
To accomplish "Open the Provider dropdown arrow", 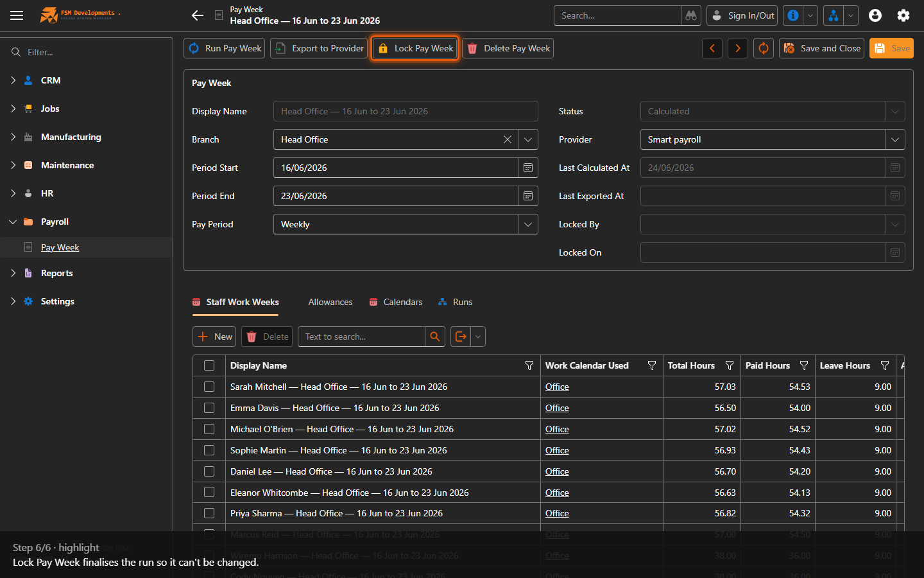I will [x=895, y=139].
